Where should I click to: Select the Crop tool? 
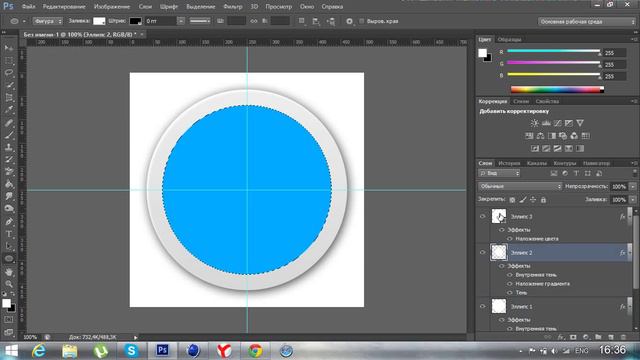[x=9, y=98]
